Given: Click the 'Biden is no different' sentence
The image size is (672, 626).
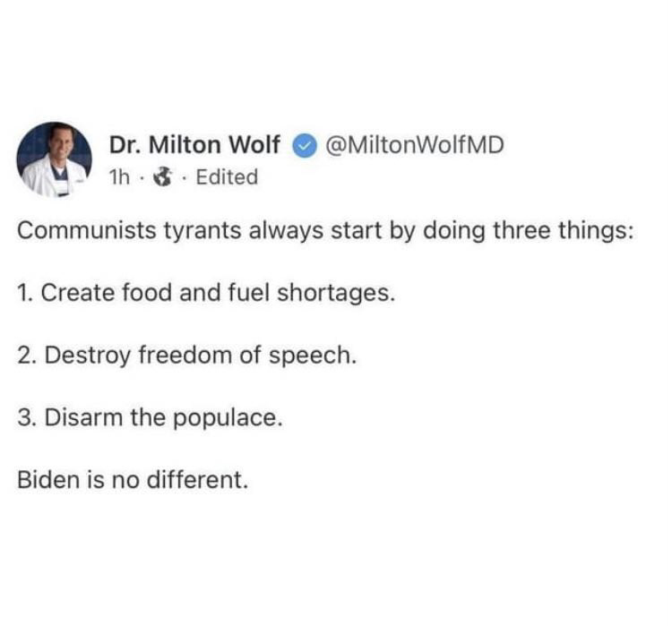Looking at the screenshot, I should click(133, 480).
